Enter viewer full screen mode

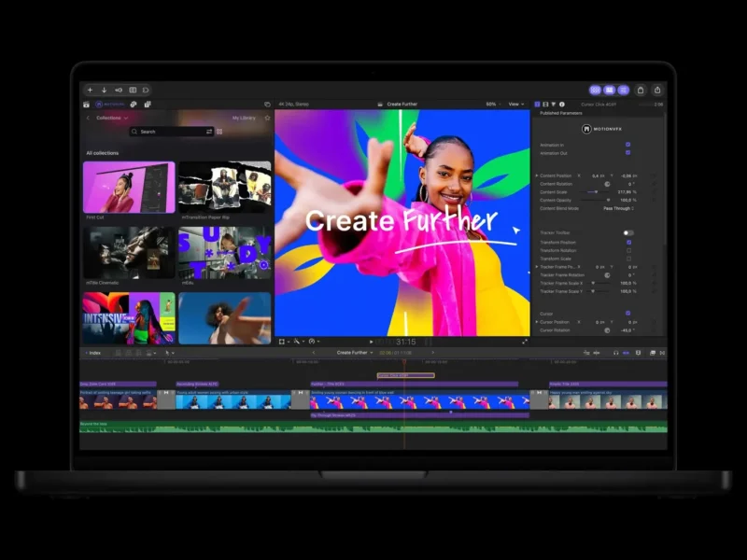click(525, 342)
